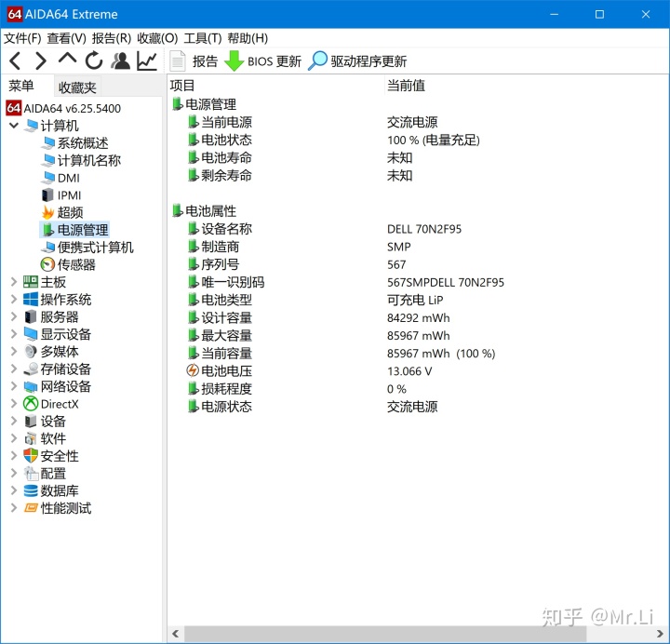
Task: Open the 文件(F) menu
Action: (22, 38)
